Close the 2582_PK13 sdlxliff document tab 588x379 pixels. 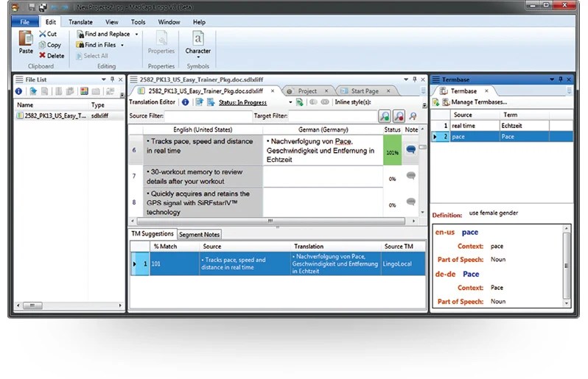(x=273, y=91)
